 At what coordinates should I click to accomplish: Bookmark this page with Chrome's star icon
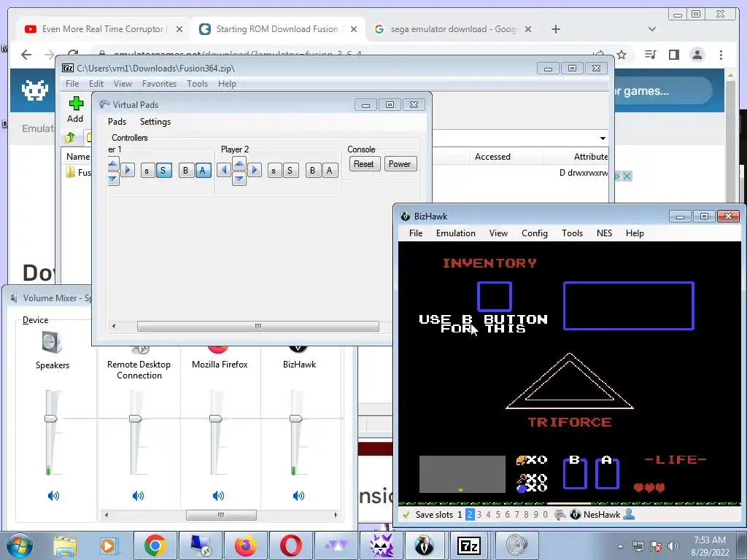pos(622,55)
